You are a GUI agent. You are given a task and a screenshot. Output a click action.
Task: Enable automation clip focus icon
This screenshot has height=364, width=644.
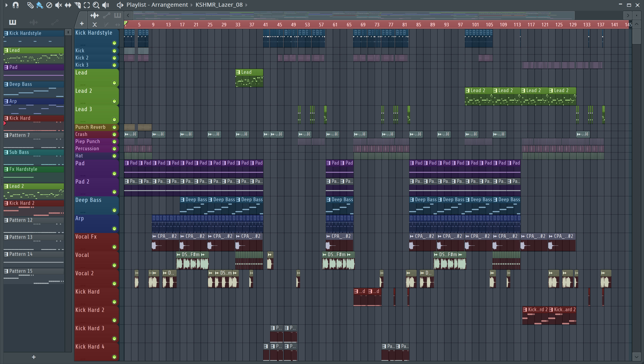[x=106, y=15]
